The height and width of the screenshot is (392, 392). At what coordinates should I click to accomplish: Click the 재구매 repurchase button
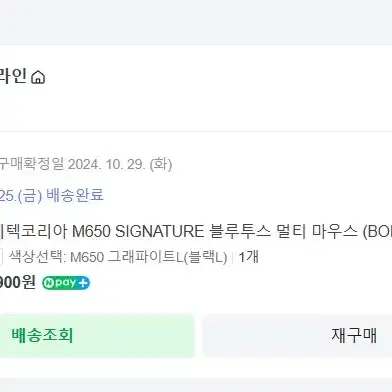[x=297, y=336]
